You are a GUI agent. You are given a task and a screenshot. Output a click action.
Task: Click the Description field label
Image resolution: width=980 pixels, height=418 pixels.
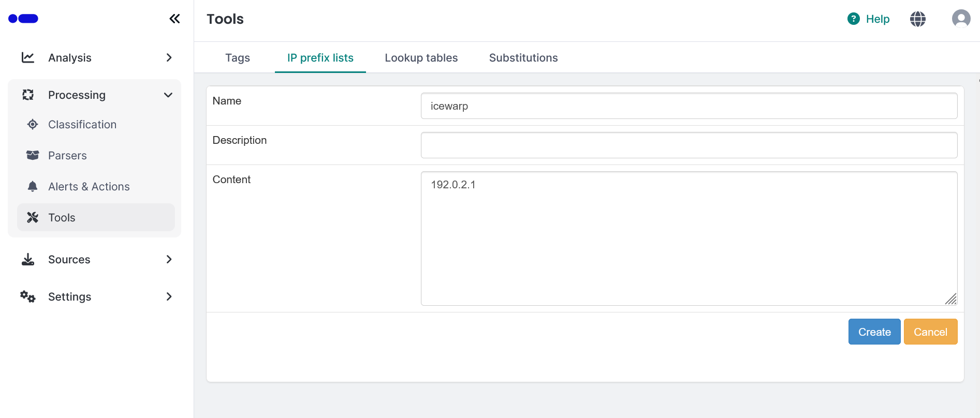click(x=240, y=140)
